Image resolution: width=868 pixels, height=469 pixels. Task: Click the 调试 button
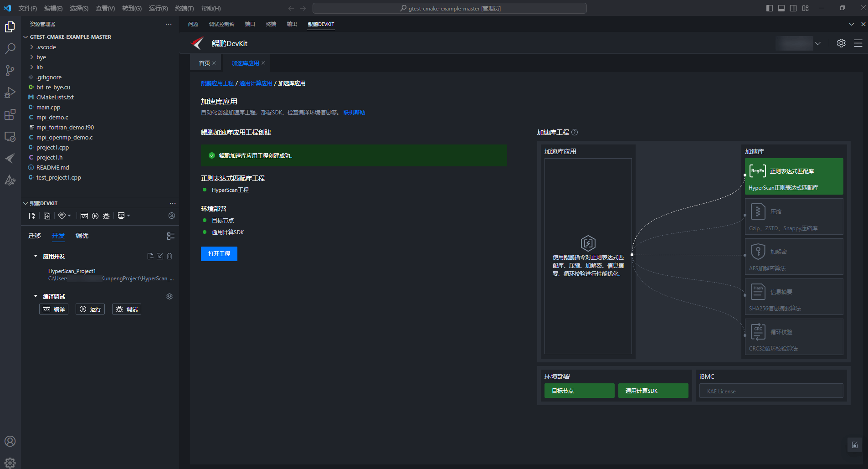pos(127,309)
